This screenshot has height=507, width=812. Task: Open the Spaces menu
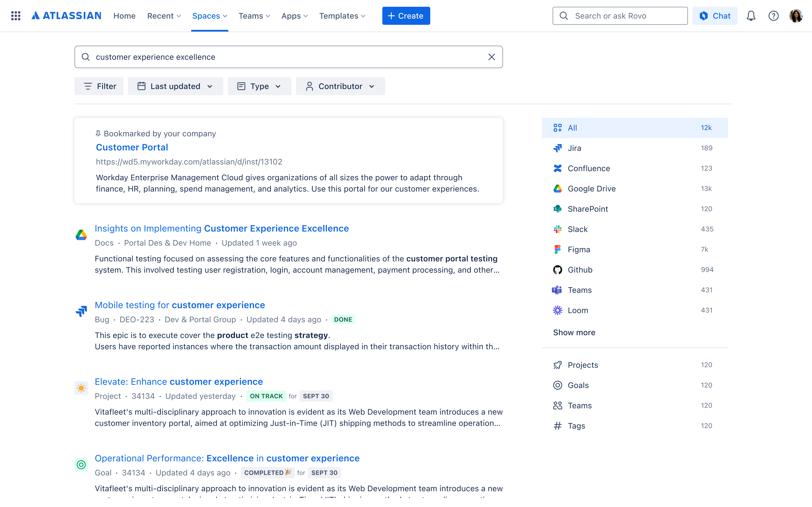[209, 15]
